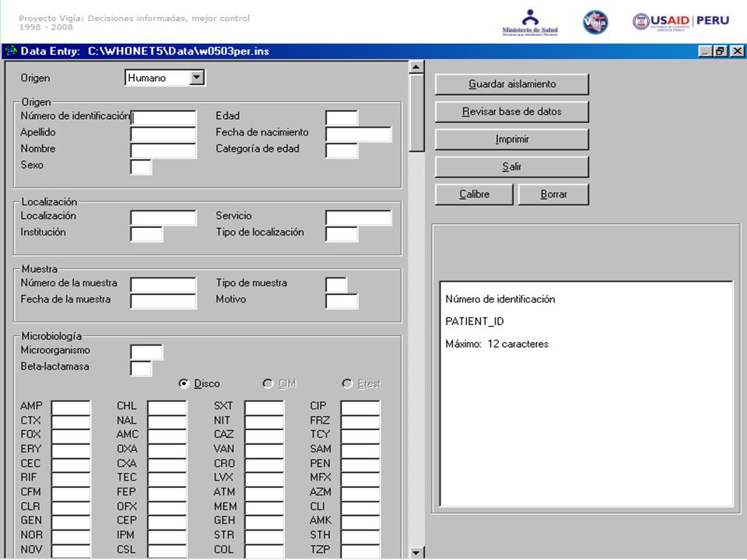Image resolution: width=747 pixels, height=560 pixels.
Task: Click Revisar base de datos button
Action: point(512,112)
